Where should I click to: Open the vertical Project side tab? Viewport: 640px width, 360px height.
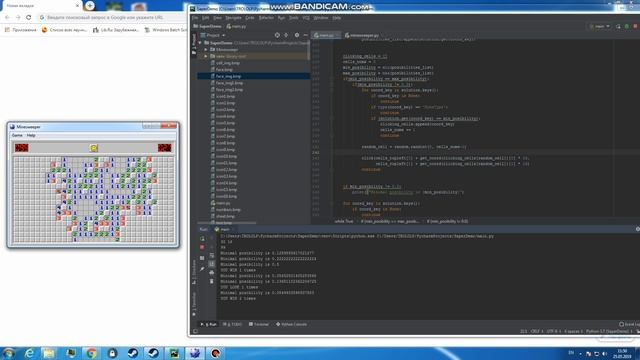pos(194,44)
